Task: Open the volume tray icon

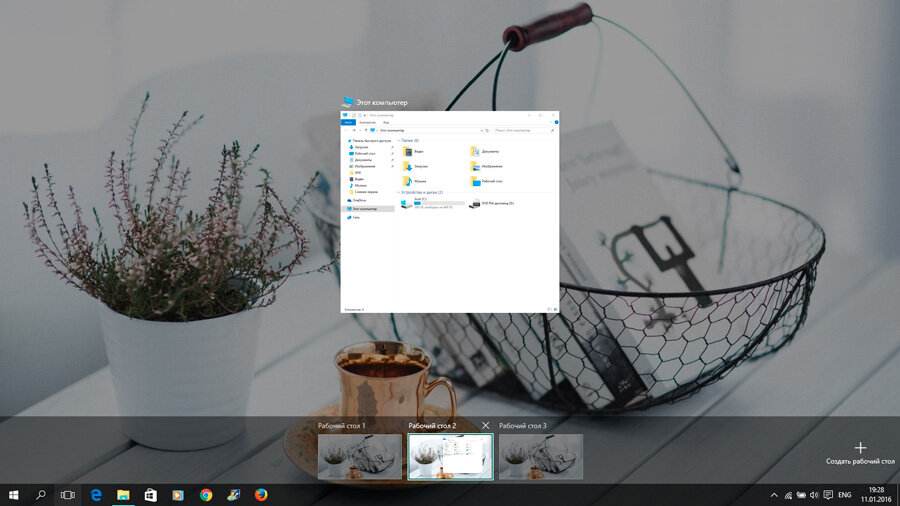Action: 814,495
